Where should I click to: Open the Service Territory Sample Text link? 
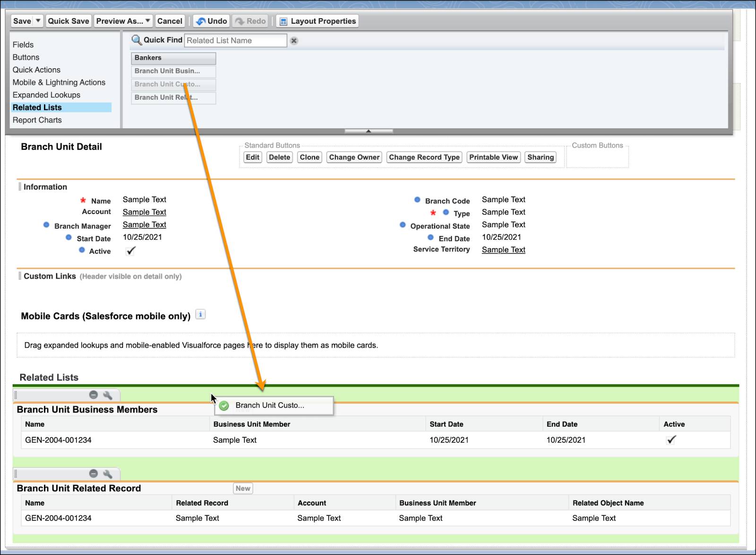tap(503, 249)
